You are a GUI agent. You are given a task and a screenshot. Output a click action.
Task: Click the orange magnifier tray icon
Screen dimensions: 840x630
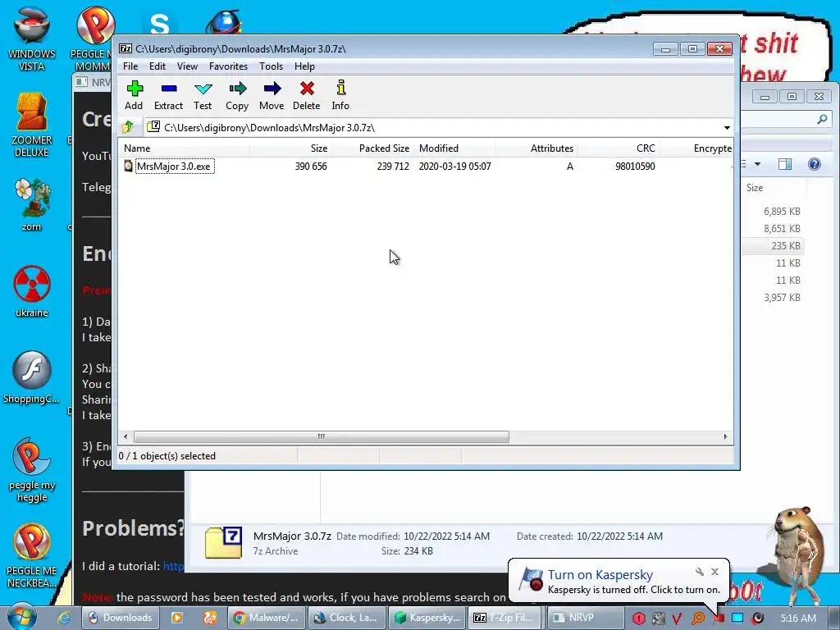[x=698, y=619]
